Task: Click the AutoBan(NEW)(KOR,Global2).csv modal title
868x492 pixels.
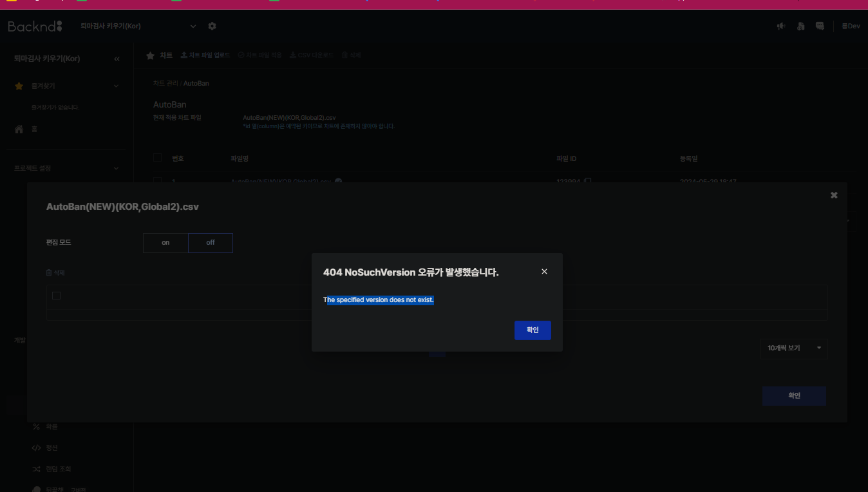Action: point(122,207)
